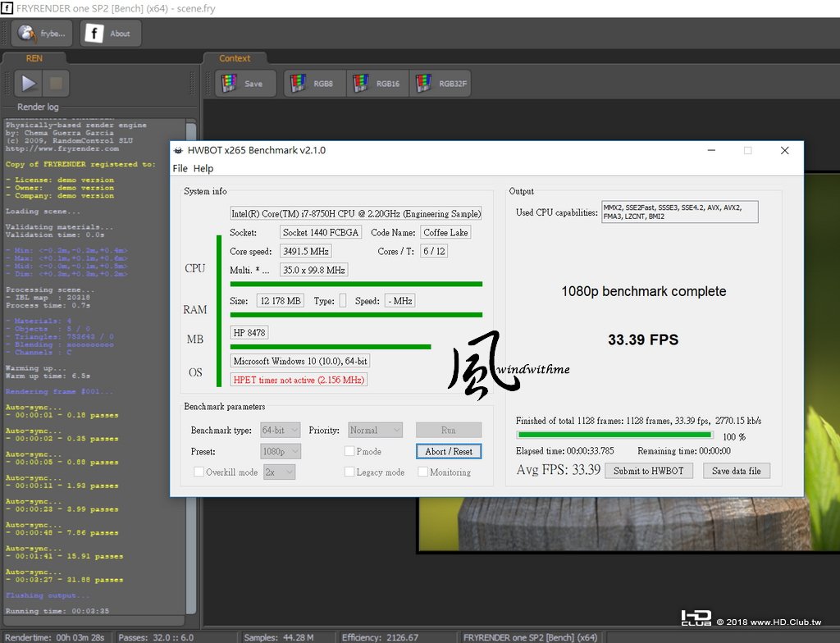
Task: Click the benchmark progress bar at 100%
Action: (615, 436)
